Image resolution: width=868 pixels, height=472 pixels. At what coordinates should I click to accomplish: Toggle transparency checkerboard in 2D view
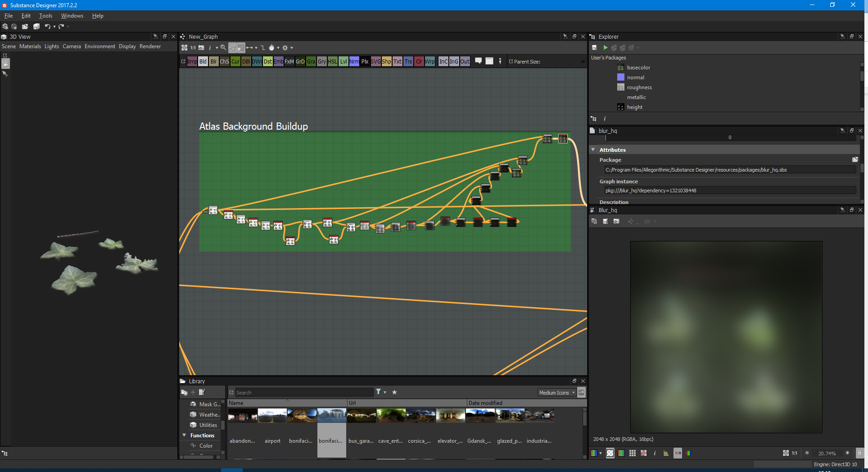coord(610,453)
